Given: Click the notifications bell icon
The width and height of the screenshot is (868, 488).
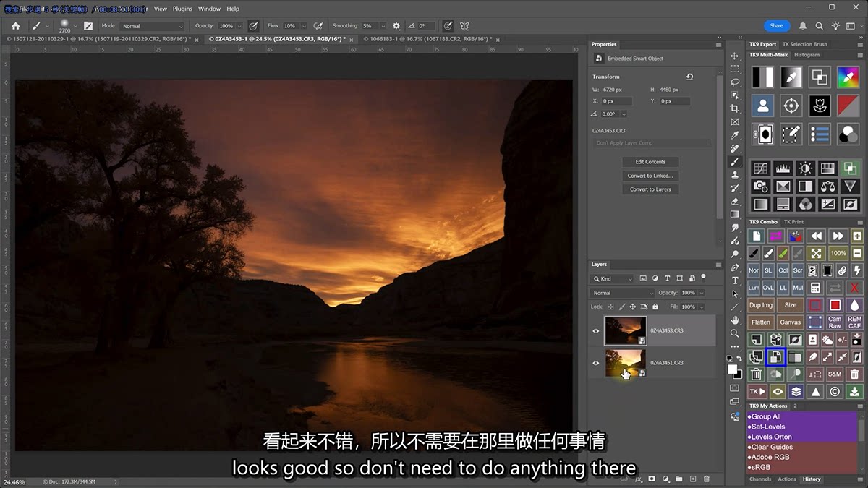Looking at the screenshot, I should (x=803, y=26).
